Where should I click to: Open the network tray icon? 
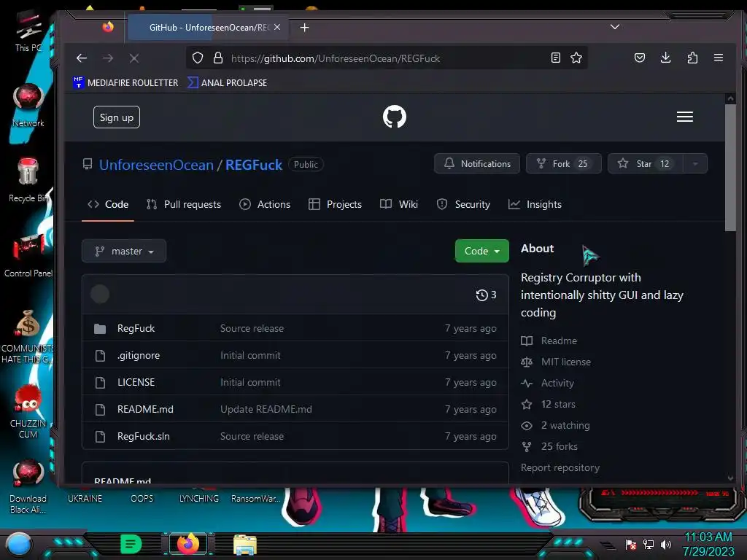coord(649,545)
